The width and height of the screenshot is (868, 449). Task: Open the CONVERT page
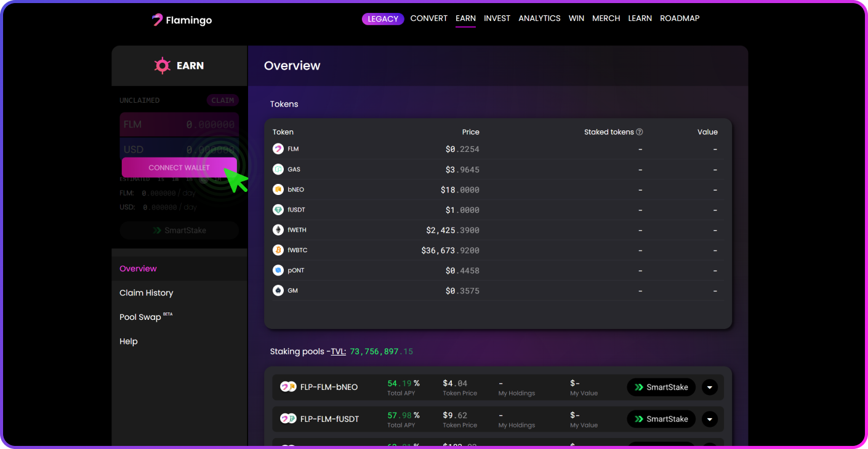coord(428,18)
